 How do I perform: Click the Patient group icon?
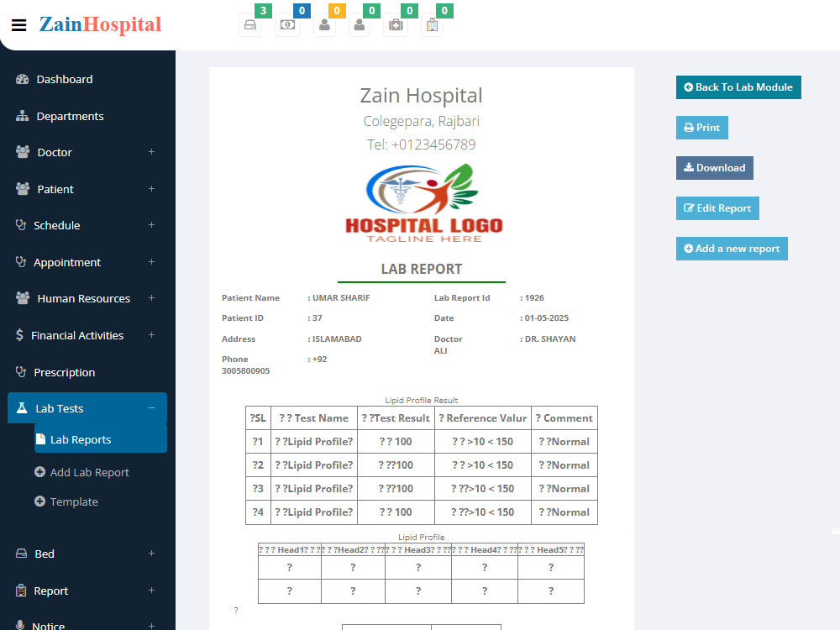pos(23,189)
